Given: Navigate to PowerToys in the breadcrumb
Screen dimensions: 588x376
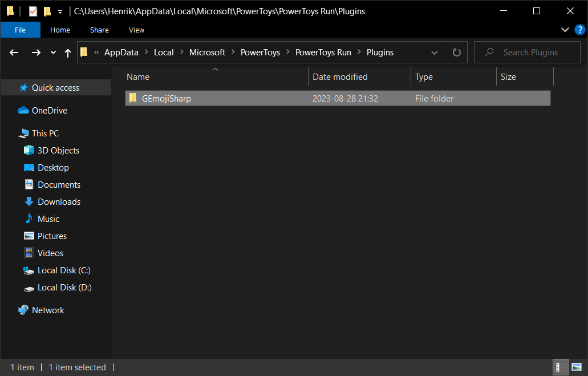Looking at the screenshot, I should pos(260,52).
